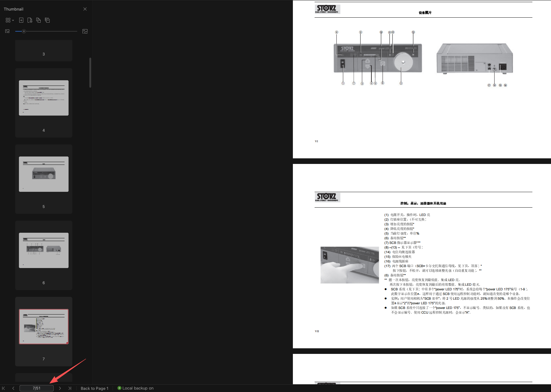This screenshot has width=551, height=392.
Task: Close the Thumbnail panel
Action: point(85,9)
